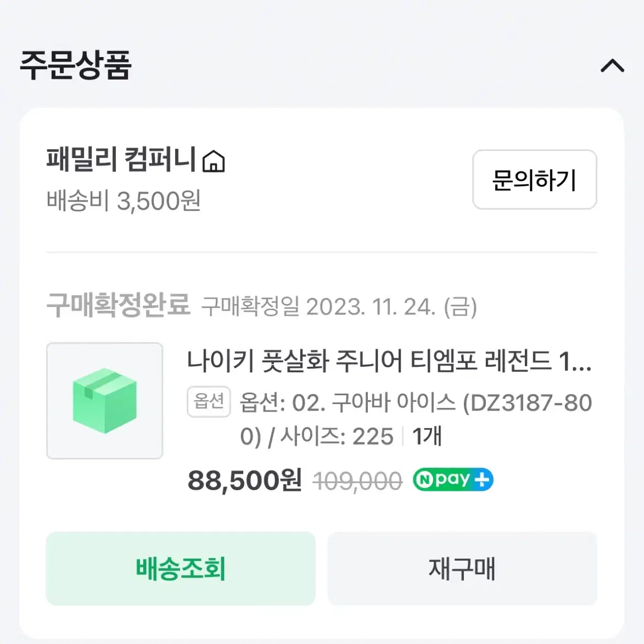This screenshot has height=644, width=644.
Task: Tap the green N circle in Npay logo
Action: tap(424, 480)
